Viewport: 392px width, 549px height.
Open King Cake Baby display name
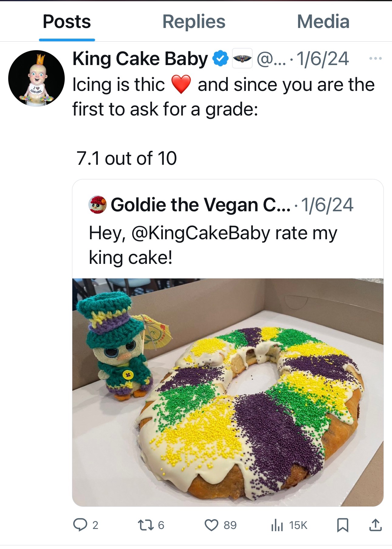(x=140, y=58)
